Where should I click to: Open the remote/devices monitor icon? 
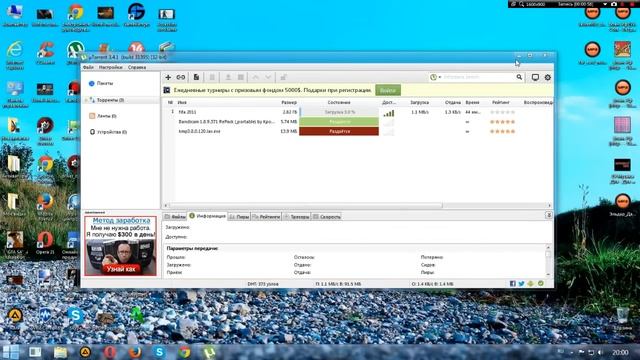tap(535, 77)
